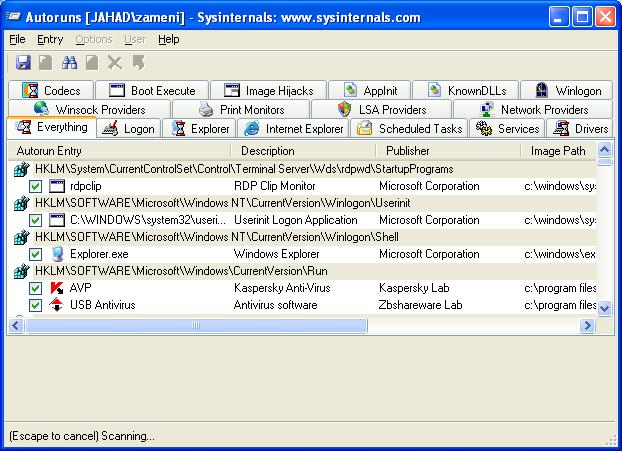Click the registry icon beside Winlogon\Shell key
Screen dimensions: 622x451
21,237
